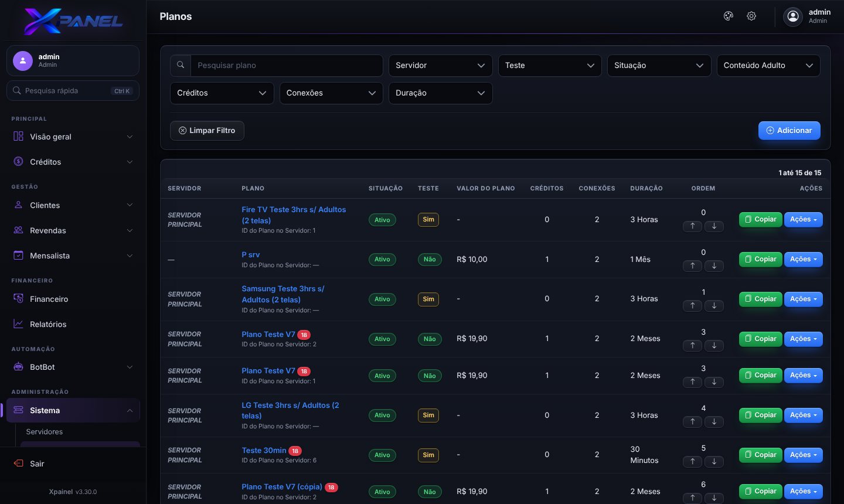This screenshot has height=504, width=844.
Task: Click the Adicionar button
Action: (x=789, y=131)
